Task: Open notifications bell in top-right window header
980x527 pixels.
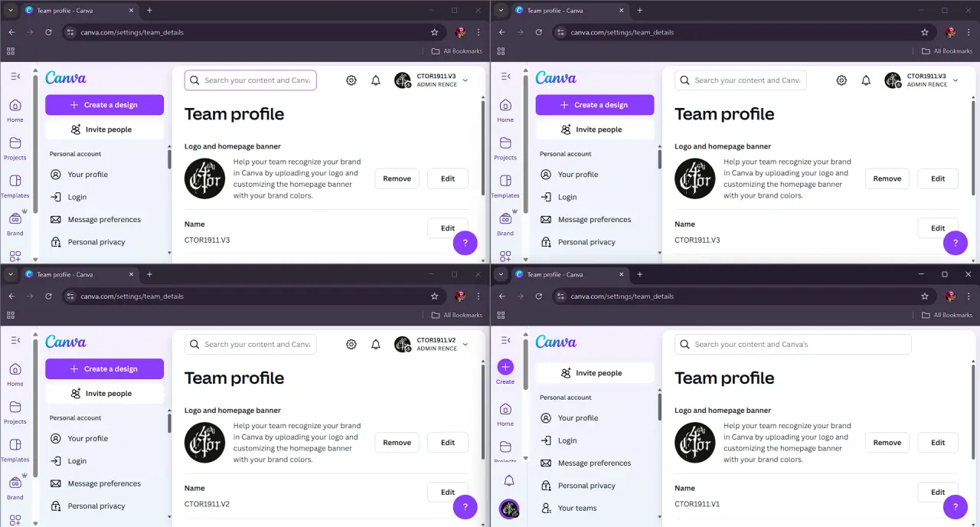Action: click(x=866, y=80)
